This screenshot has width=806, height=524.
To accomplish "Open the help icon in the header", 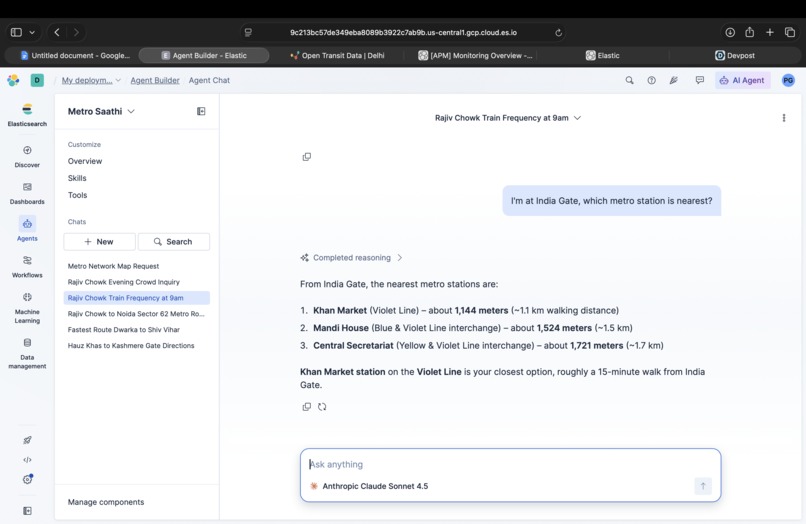I will pos(651,80).
